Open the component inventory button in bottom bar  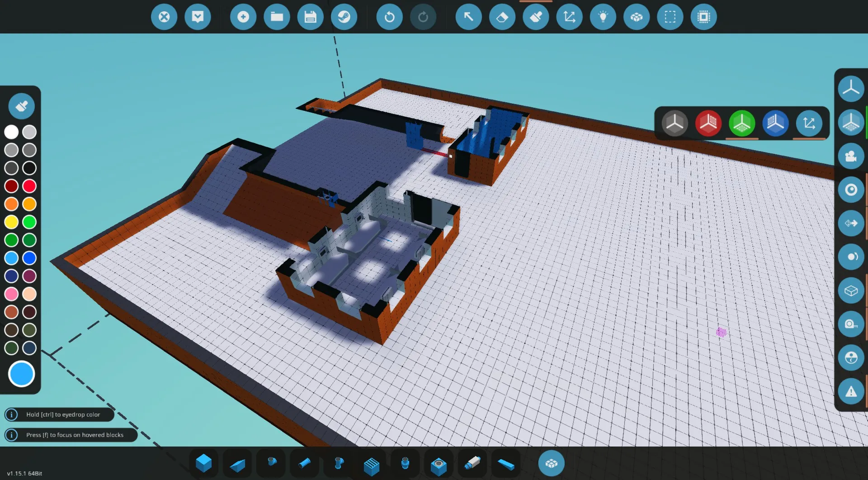coord(551,463)
